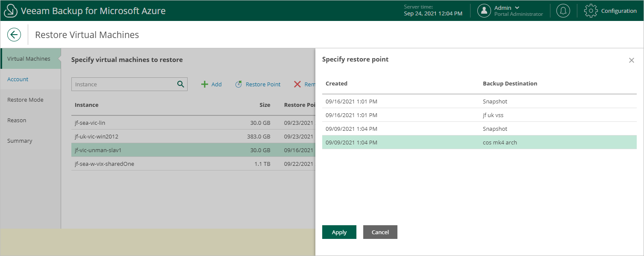Click the green plus Add icon

[205, 84]
